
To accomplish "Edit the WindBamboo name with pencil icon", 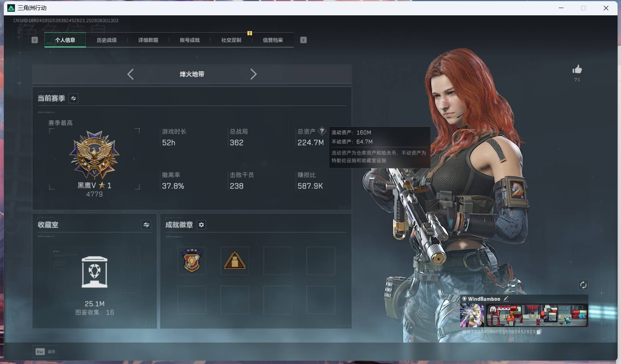I will click(x=506, y=299).
